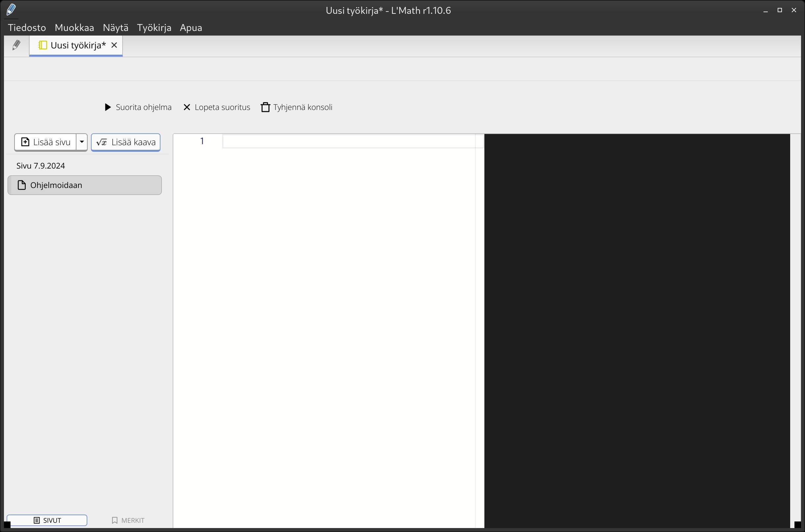This screenshot has height=532, width=805.
Task: Open the Apua help menu
Action: [191, 27]
